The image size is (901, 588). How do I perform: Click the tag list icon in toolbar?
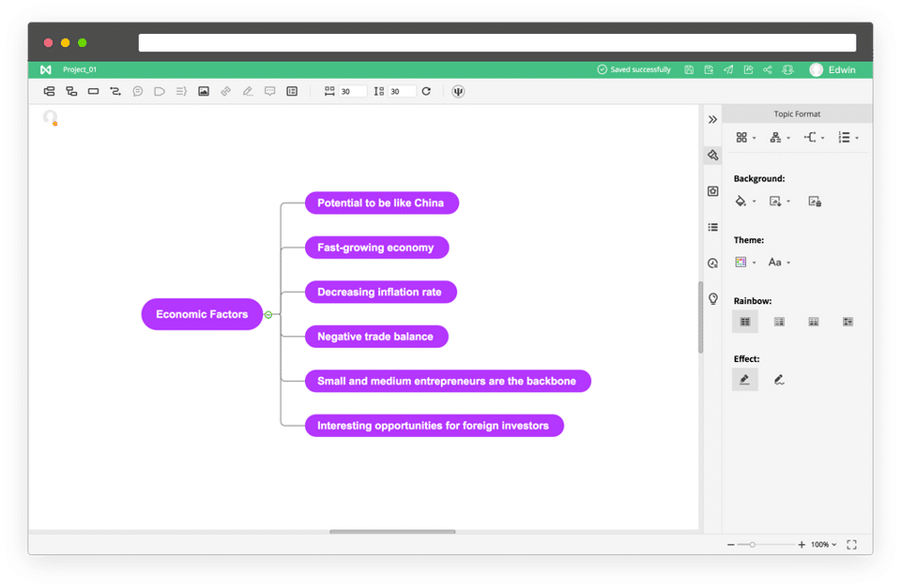click(x=292, y=91)
